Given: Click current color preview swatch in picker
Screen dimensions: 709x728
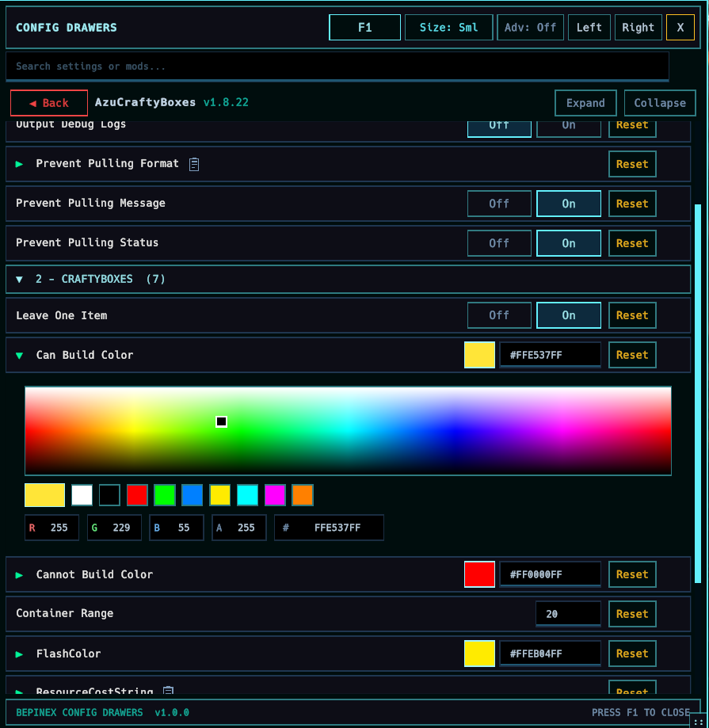Looking at the screenshot, I should [x=44, y=495].
